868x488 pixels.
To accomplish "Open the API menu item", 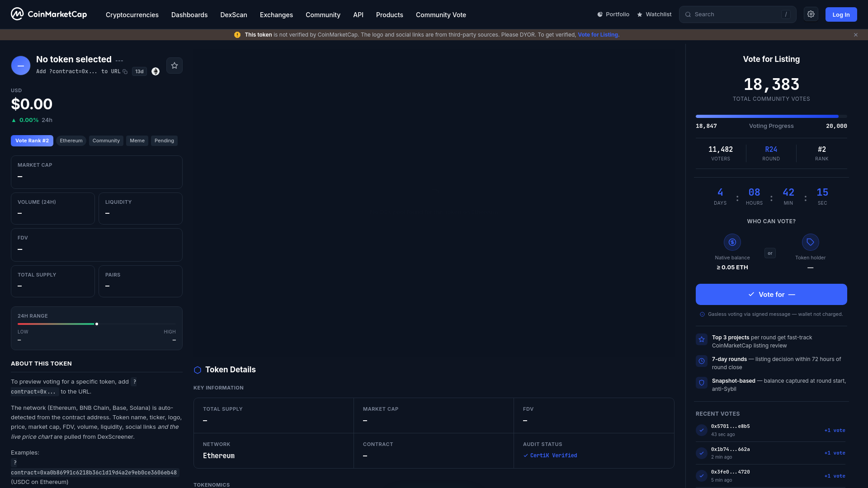I will [358, 15].
